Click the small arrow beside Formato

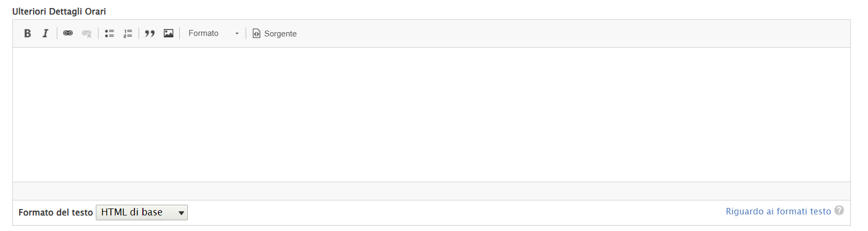237,34
